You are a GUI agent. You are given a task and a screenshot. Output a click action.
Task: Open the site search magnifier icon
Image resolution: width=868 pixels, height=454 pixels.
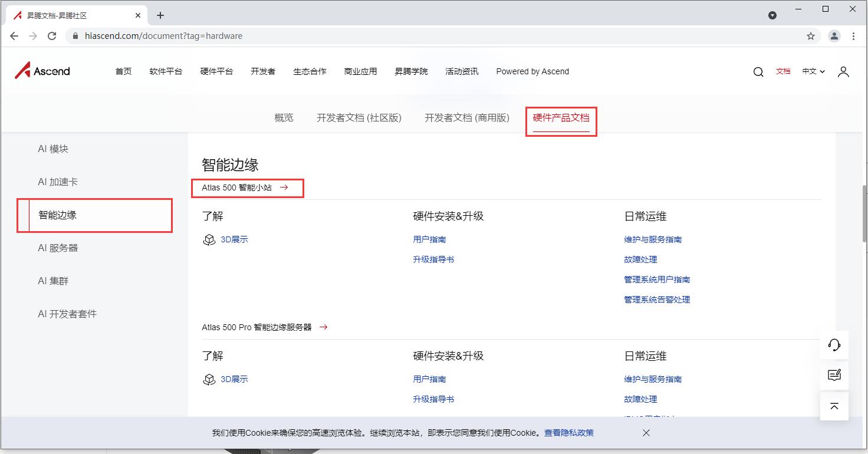(758, 72)
